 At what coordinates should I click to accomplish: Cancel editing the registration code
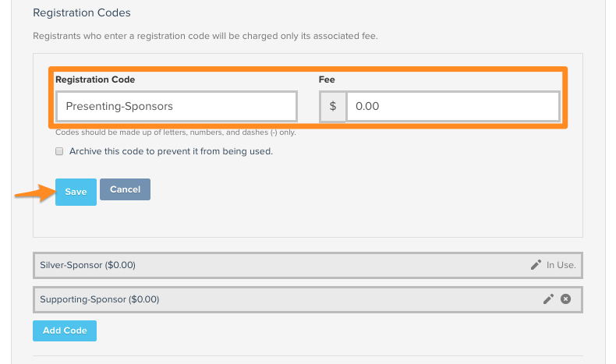pos(125,189)
